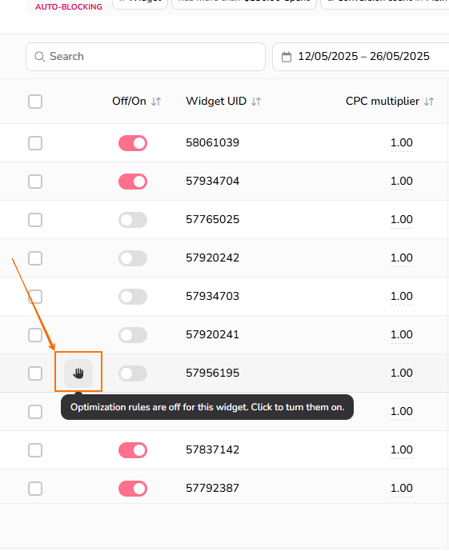The height and width of the screenshot is (551, 449).
Task: Click the AUTO-BLOCKING label
Action: pos(69,7)
